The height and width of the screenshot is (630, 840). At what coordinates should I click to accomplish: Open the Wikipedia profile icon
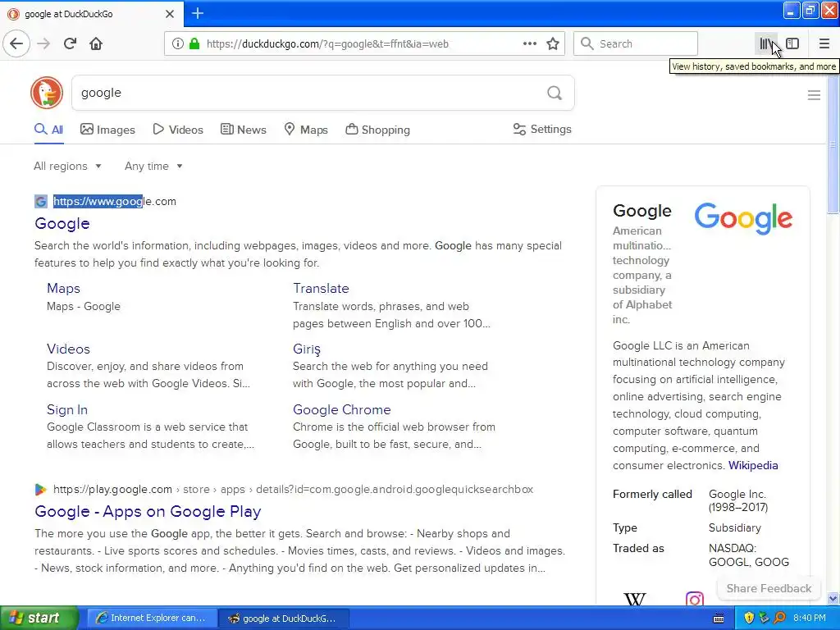coord(635,598)
